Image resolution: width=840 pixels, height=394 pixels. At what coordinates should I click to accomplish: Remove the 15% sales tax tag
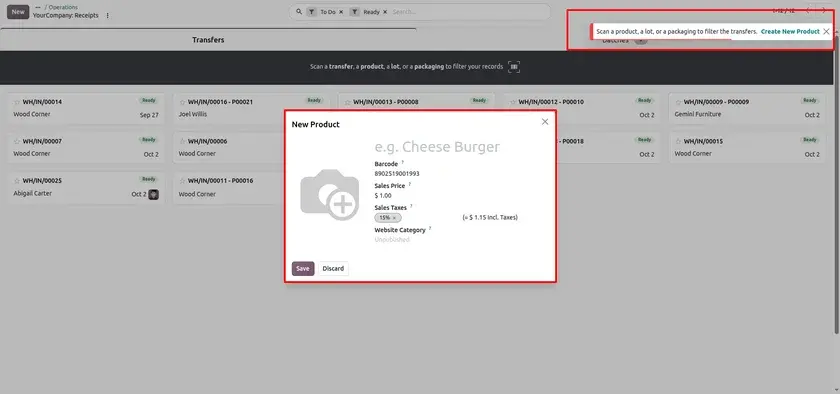click(x=394, y=218)
